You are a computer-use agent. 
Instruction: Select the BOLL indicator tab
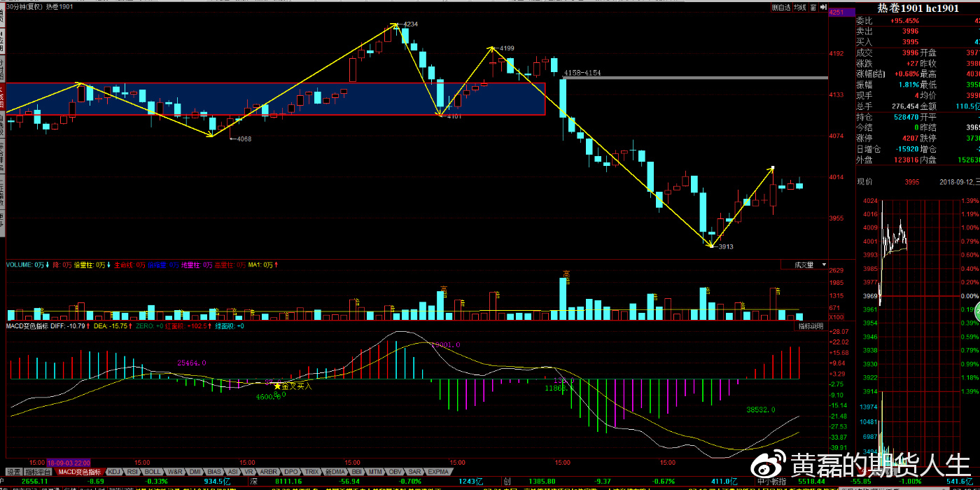pyautogui.click(x=153, y=472)
